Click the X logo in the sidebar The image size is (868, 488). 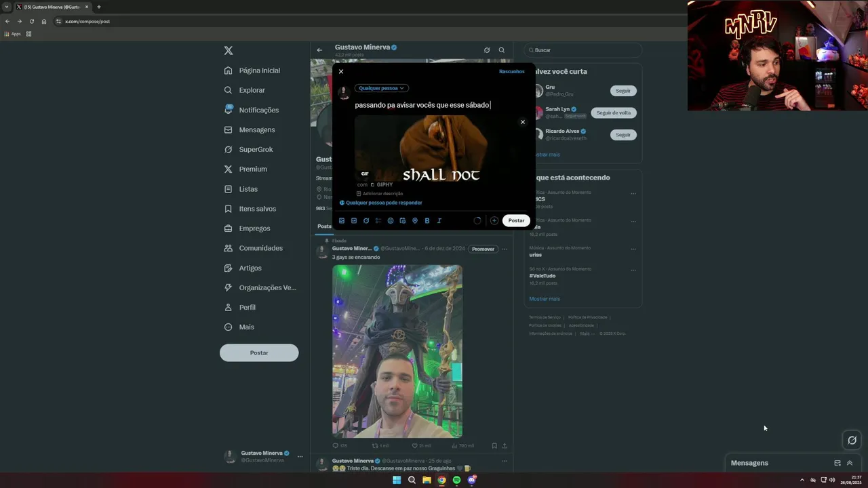coord(229,51)
